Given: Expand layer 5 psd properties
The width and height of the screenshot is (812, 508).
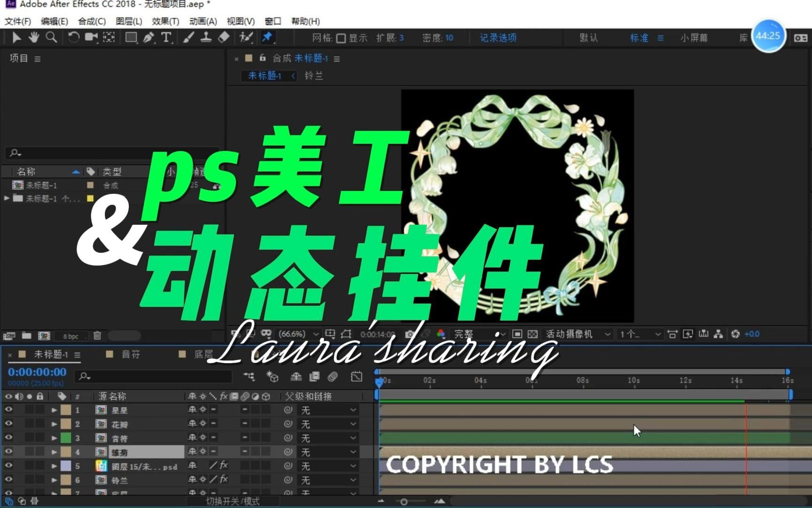Looking at the screenshot, I should (x=54, y=466).
